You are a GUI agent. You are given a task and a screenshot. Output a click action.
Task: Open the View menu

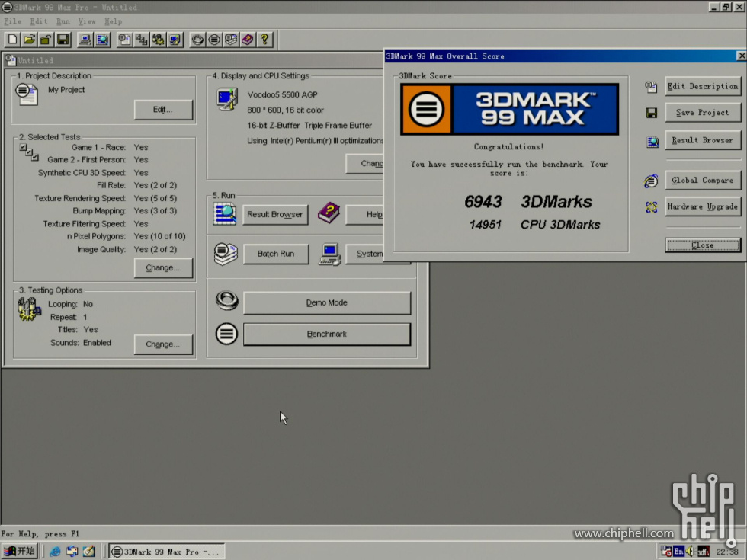point(87,21)
